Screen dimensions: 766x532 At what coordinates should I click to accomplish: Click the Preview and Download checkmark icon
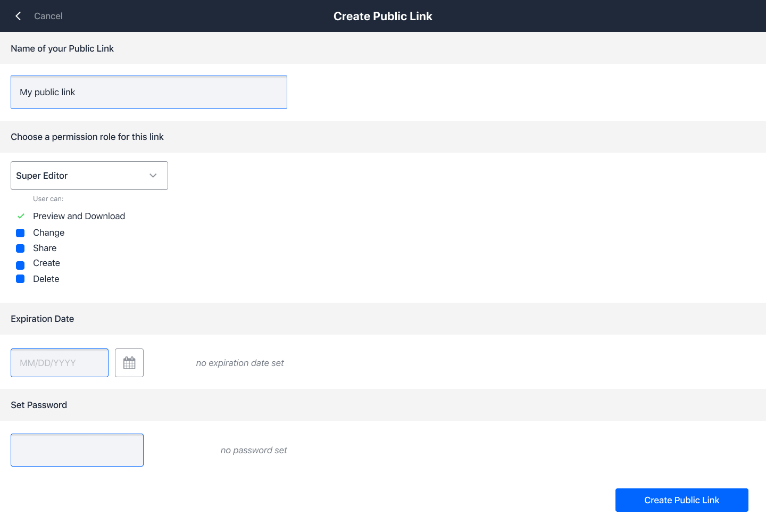[21, 216]
